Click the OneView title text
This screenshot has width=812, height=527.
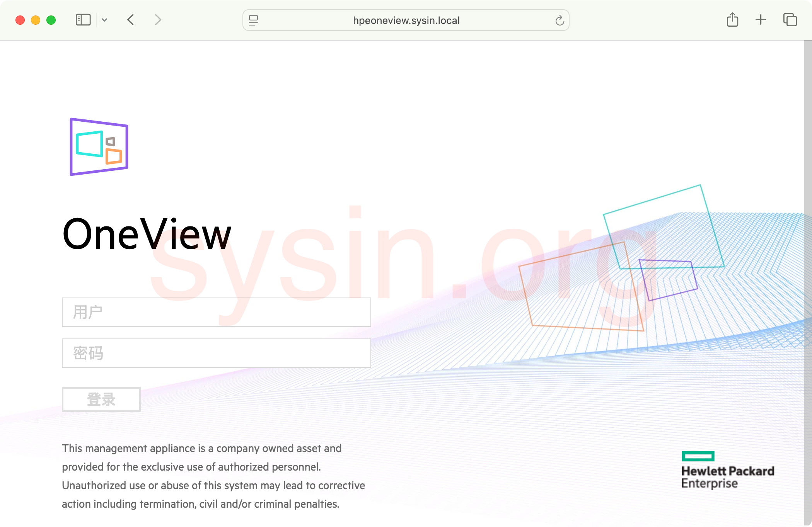[147, 234]
